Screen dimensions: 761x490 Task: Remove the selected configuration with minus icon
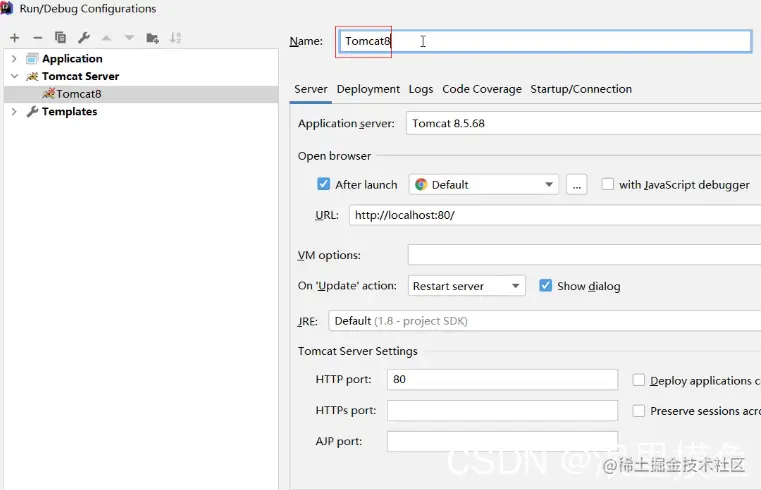[x=37, y=38]
